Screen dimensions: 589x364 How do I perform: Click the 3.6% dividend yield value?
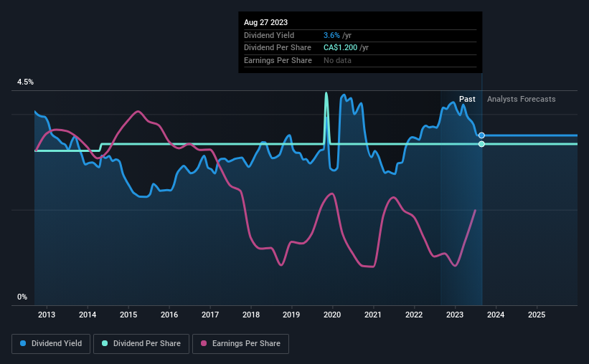[x=331, y=35]
